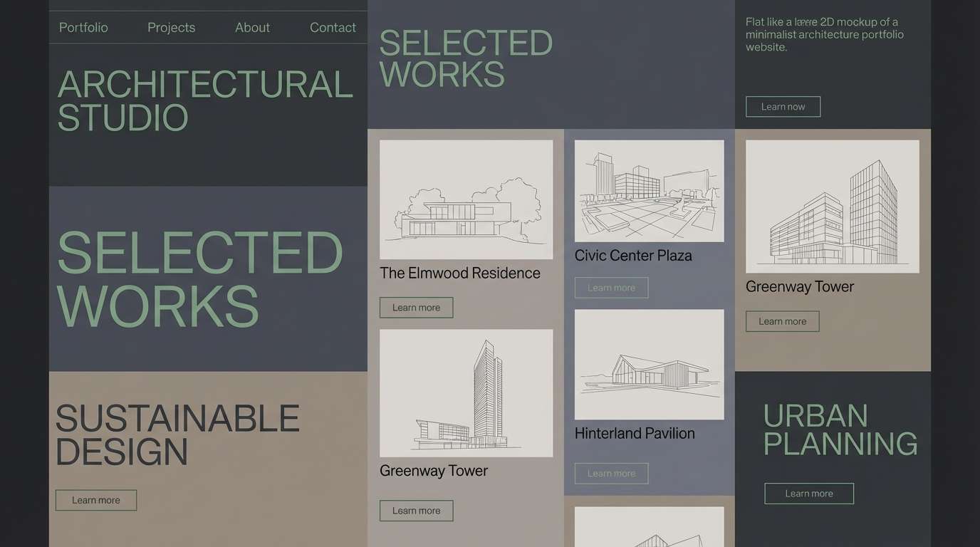Screen dimensions: 980x547
Task: Click Learn more in the Urban Planning panel
Action: click(x=809, y=493)
